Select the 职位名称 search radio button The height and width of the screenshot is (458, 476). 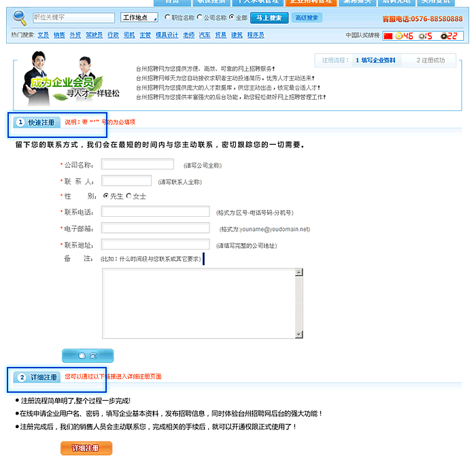tap(167, 18)
